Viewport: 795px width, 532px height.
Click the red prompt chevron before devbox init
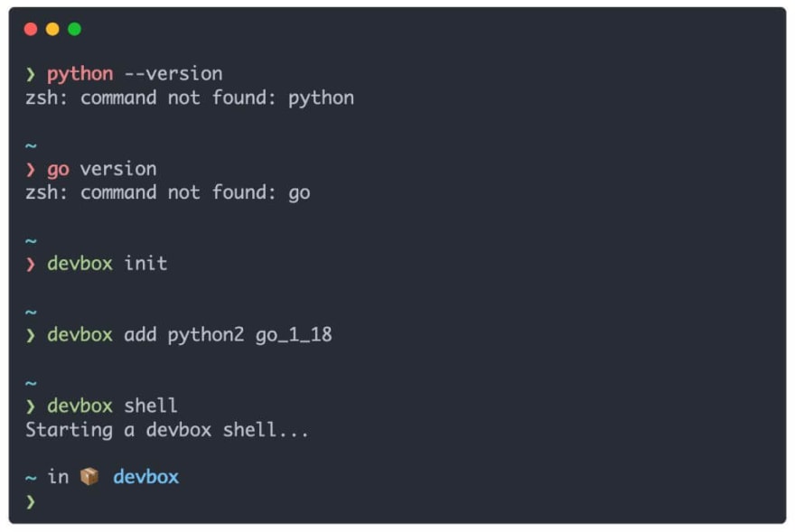(31, 265)
